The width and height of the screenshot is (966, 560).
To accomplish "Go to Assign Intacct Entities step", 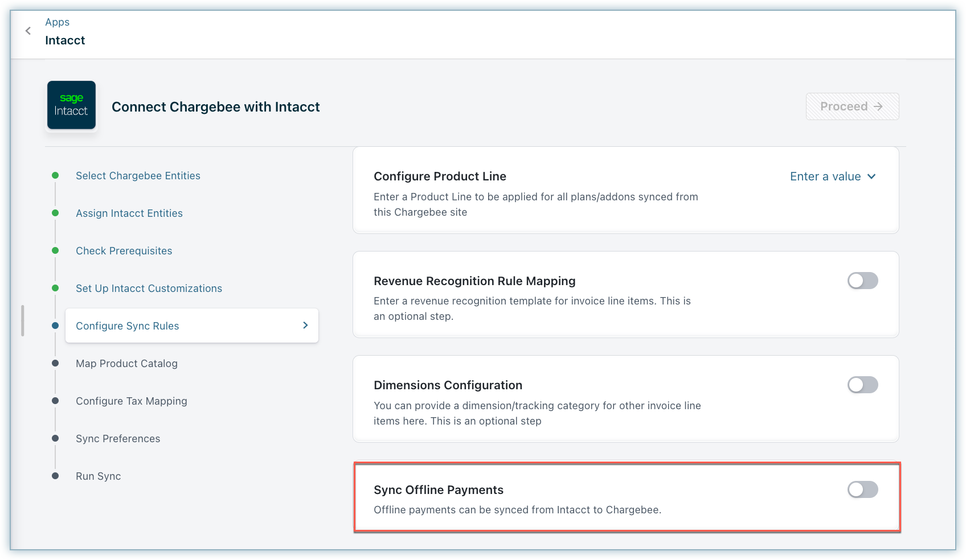I will point(129,213).
